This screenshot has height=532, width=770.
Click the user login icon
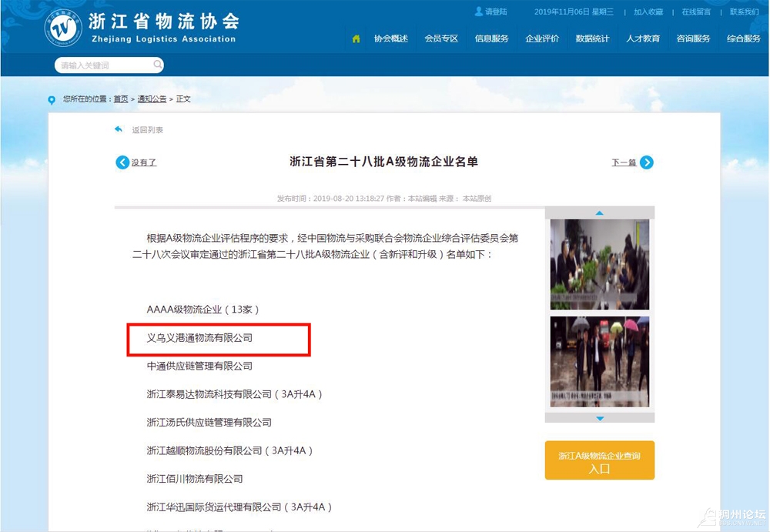click(x=479, y=12)
